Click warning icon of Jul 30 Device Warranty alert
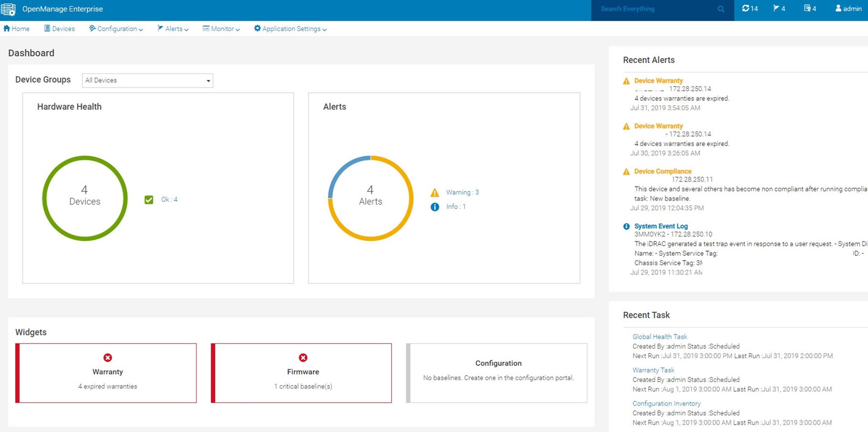The width and height of the screenshot is (868, 432). point(626,126)
